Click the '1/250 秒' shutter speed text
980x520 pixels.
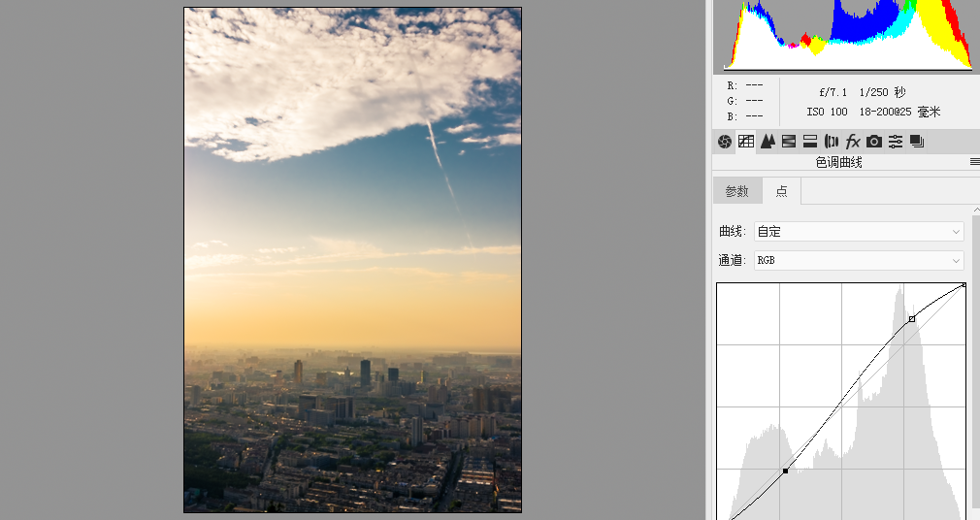883,92
